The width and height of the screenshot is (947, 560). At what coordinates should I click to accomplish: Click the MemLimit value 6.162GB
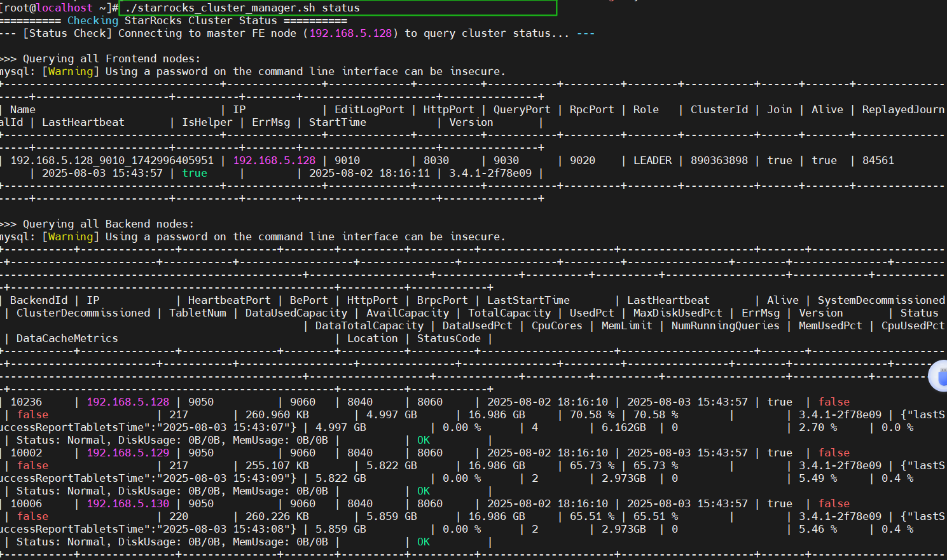click(624, 427)
